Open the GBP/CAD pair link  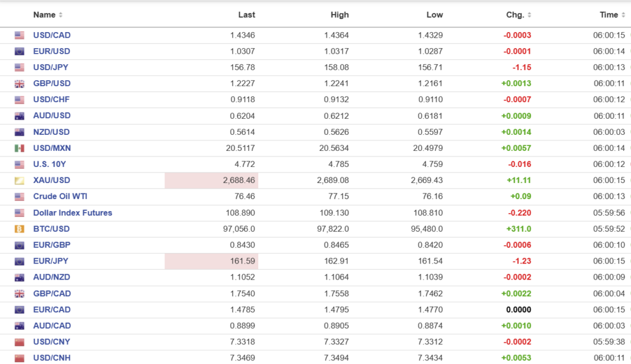52,293
